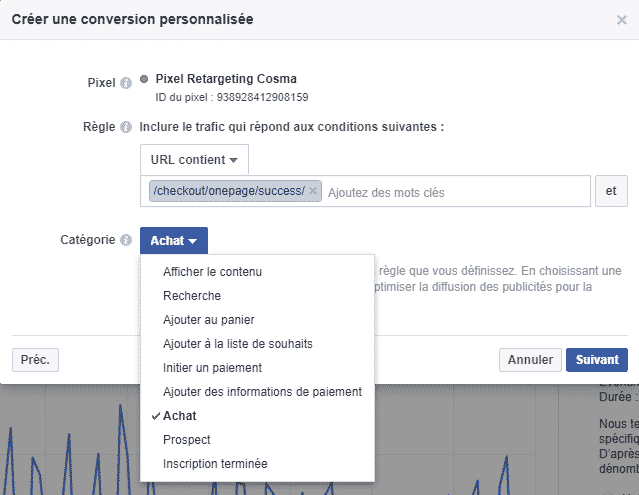Select Ajouter à la liste de souhaits
The image size is (639, 495).
[237, 344]
